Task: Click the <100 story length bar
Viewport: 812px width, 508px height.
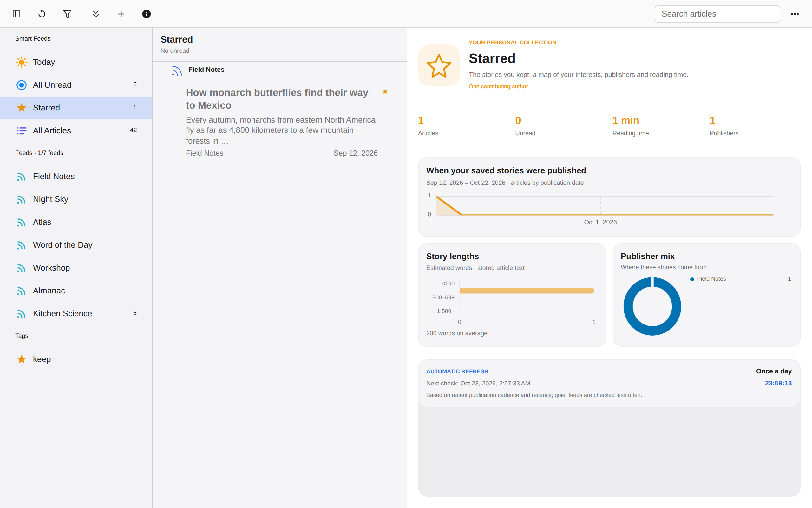Action: 527,291
